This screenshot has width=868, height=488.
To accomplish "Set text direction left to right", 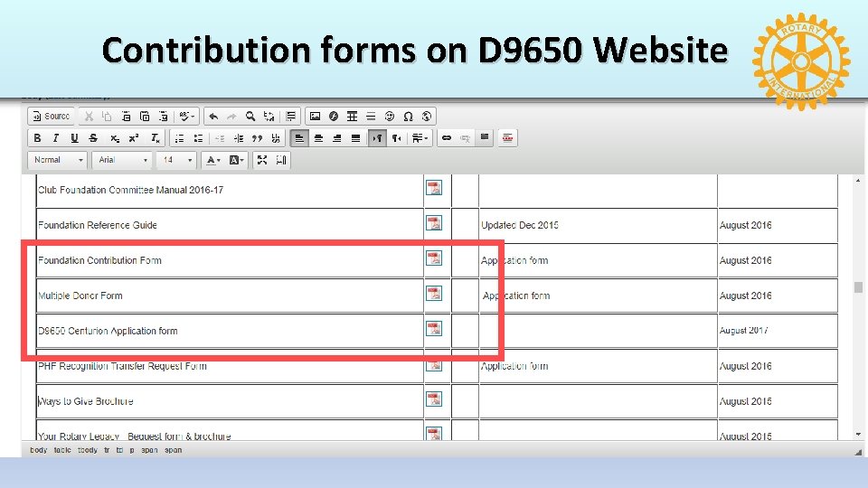I will 378,137.
